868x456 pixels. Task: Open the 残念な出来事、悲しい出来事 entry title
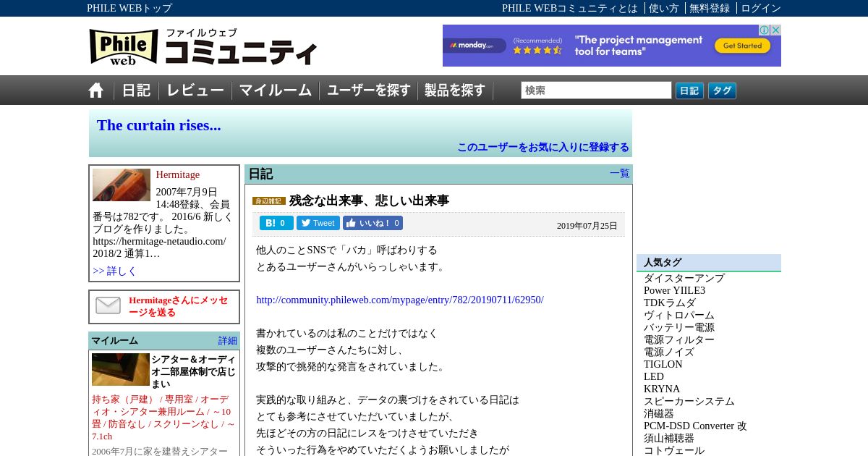tap(369, 200)
